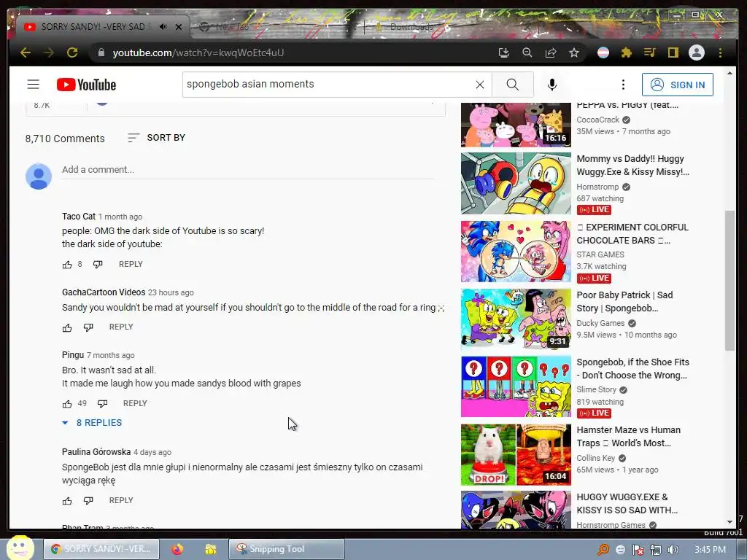The image size is (747, 560).
Task: Open GachaCartoon Videos channel name
Action: pos(104,292)
